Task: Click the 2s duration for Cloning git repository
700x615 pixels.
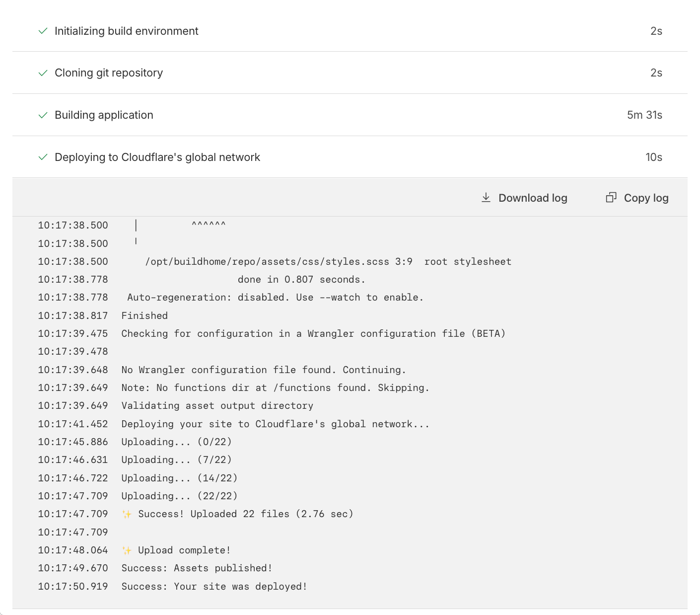Action: 656,73
